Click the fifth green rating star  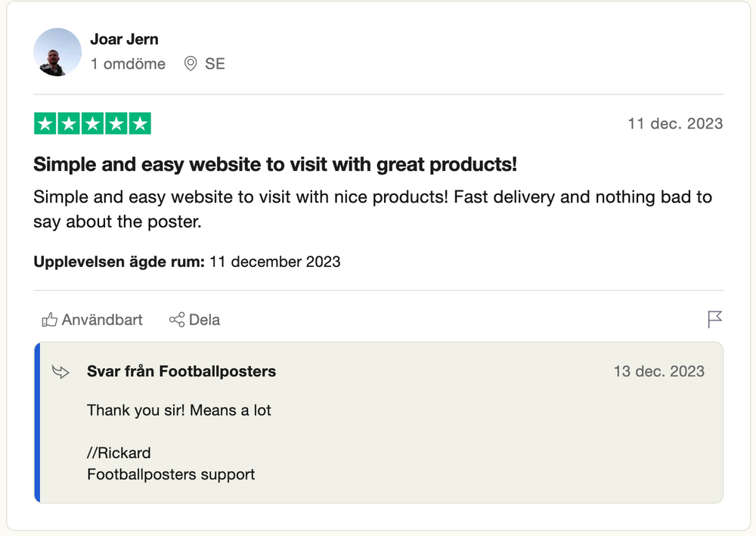click(139, 124)
